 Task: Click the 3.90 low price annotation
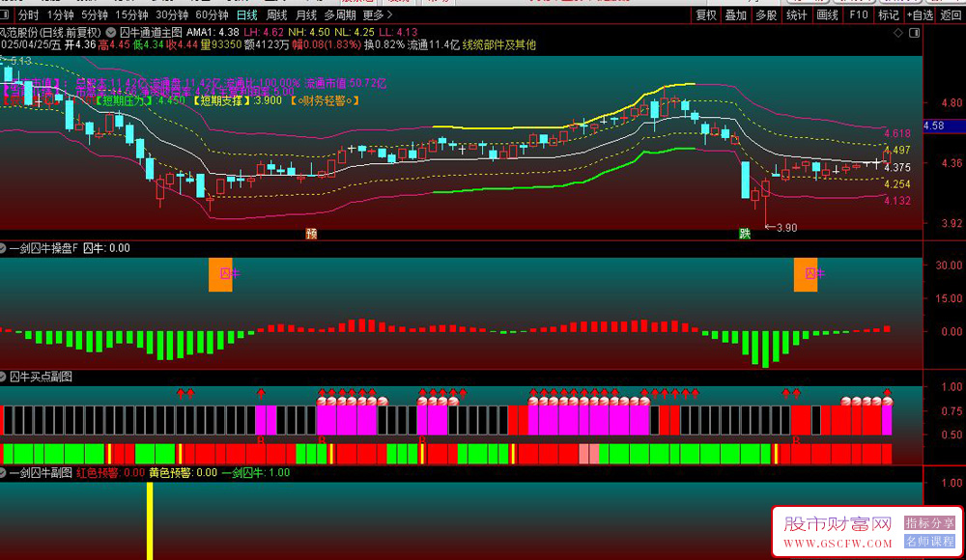click(781, 227)
